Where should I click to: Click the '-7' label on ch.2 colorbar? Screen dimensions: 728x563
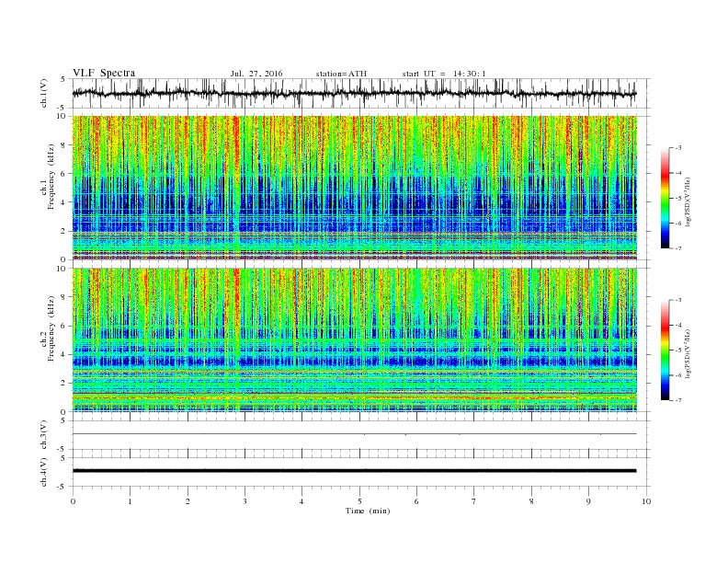[x=677, y=400]
